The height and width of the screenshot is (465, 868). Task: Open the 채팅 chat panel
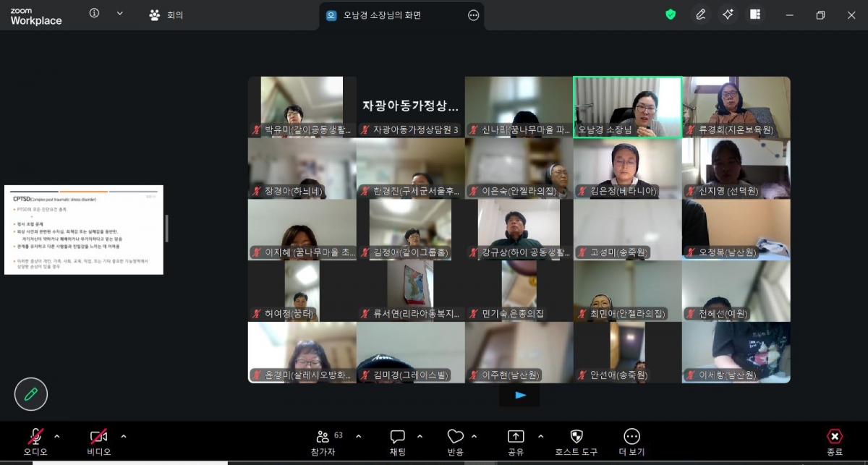[397, 442]
